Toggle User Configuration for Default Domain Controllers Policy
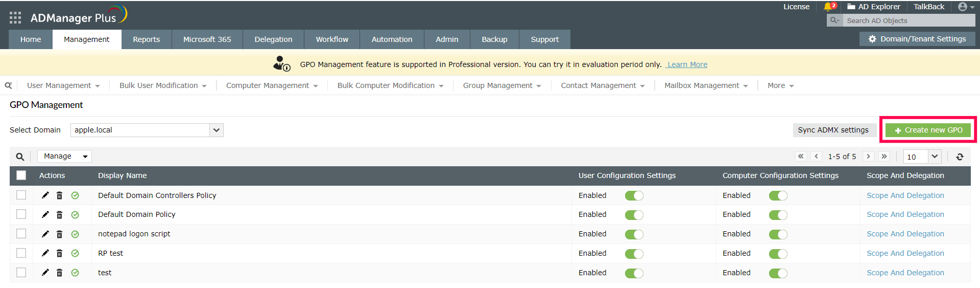The image size is (980, 288). coord(634,195)
